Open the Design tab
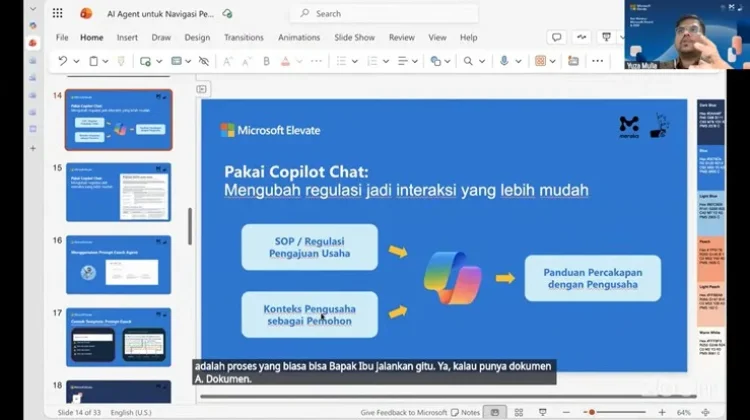750x420 pixels. coord(197,37)
